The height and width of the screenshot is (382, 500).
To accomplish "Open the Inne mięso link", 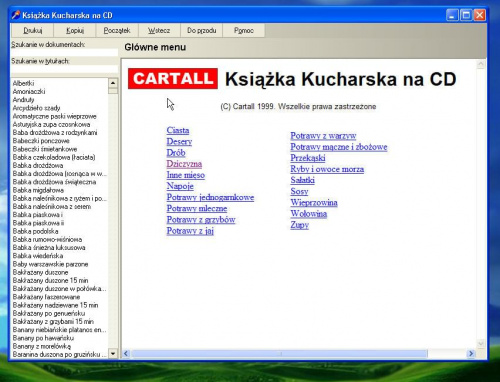I will click(x=186, y=175).
